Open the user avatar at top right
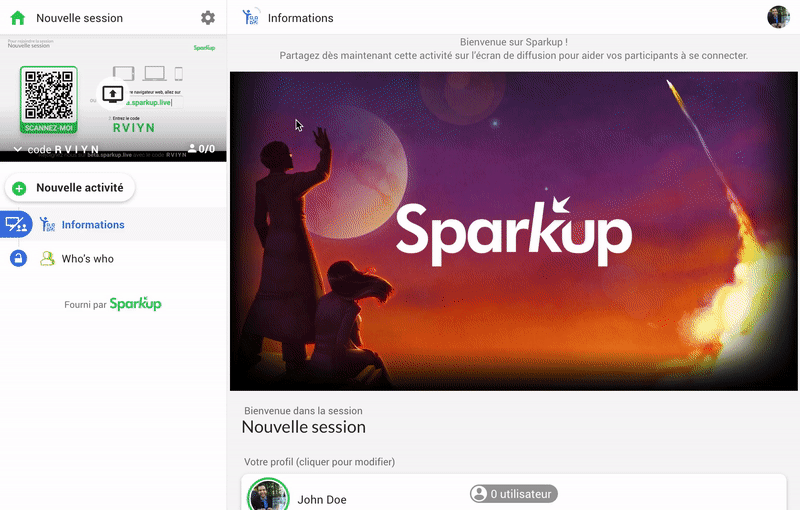The height and width of the screenshot is (510, 800). point(778,17)
